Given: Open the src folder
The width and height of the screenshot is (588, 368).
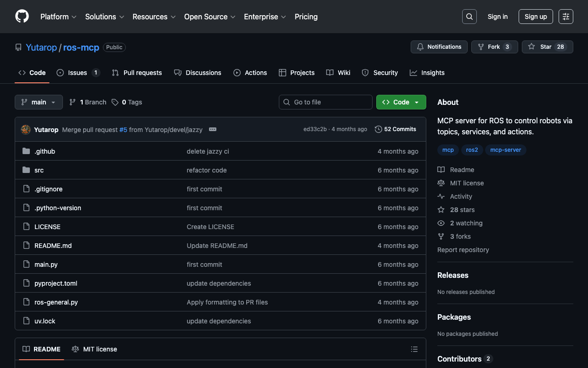Looking at the screenshot, I should tap(39, 170).
